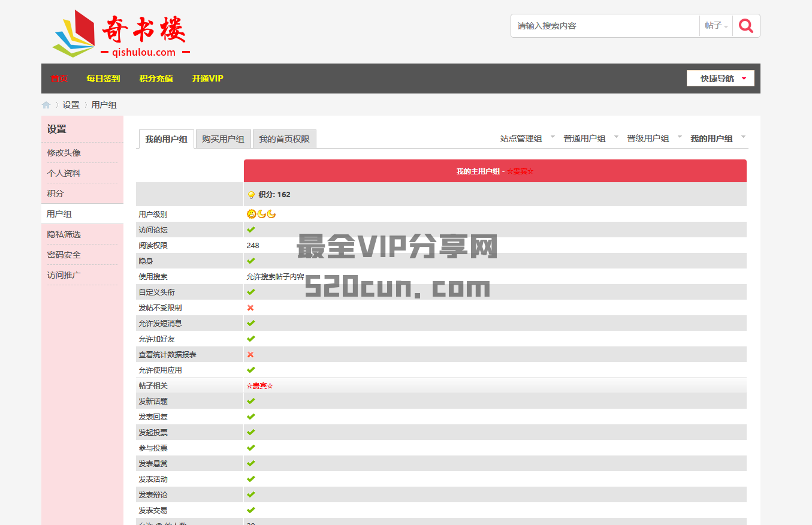Switch to the 购买用户组 tab
The image size is (812, 525).
coord(223,139)
